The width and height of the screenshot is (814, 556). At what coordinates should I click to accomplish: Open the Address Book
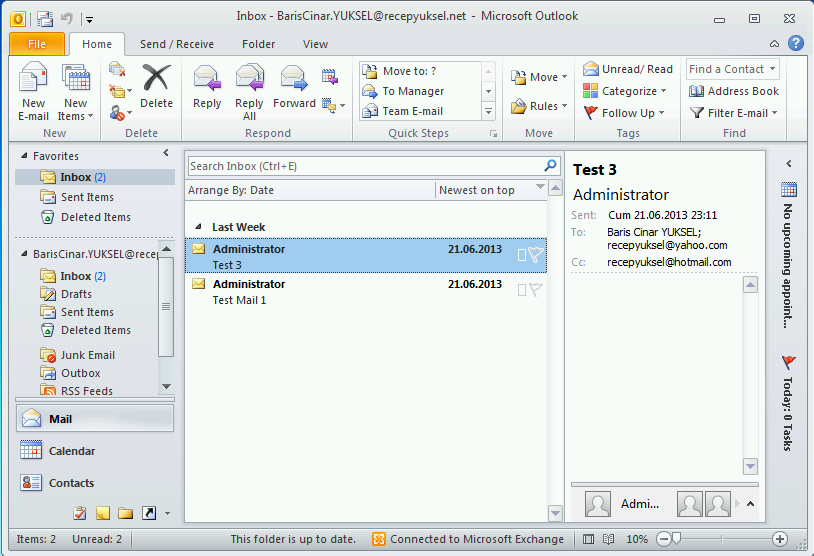tap(734, 91)
